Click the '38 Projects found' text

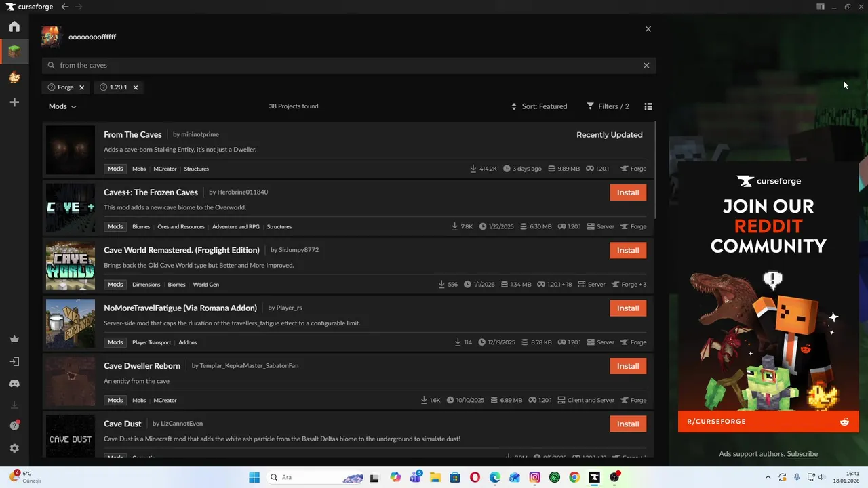click(x=294, y=106)
